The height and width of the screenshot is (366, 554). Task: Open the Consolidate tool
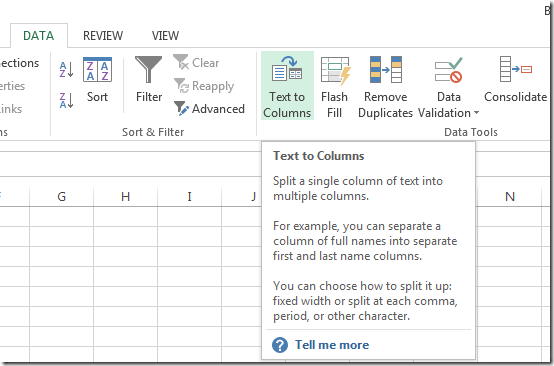click(x=515, y=79)
